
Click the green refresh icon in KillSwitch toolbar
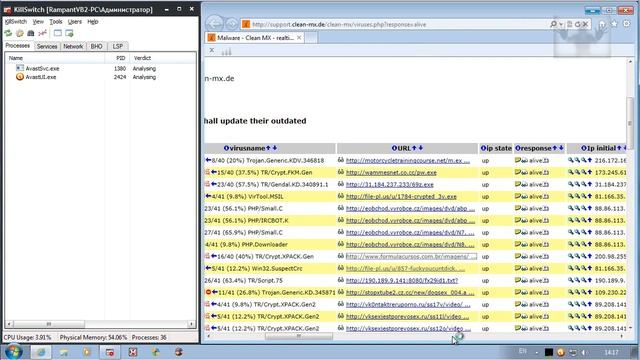point(8,33)
